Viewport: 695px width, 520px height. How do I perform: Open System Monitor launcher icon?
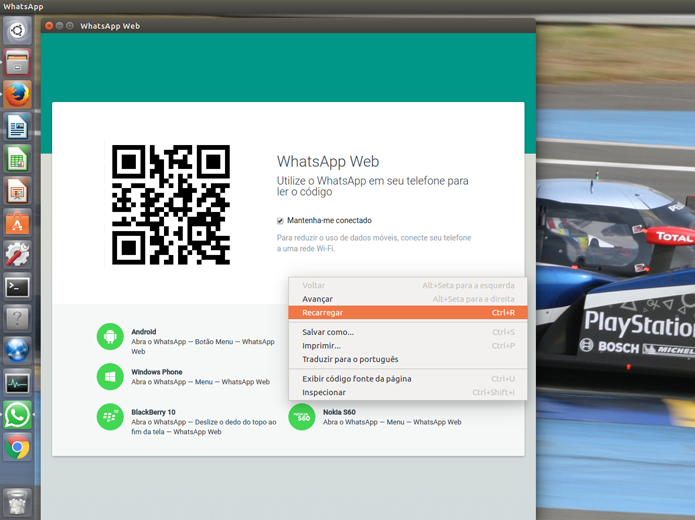tap(17, 383)
